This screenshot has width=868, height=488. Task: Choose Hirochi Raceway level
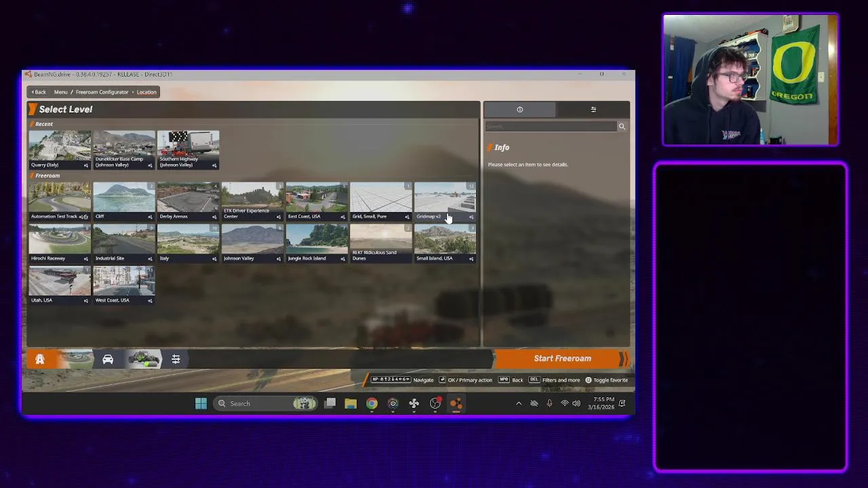(x=60, y=243)
